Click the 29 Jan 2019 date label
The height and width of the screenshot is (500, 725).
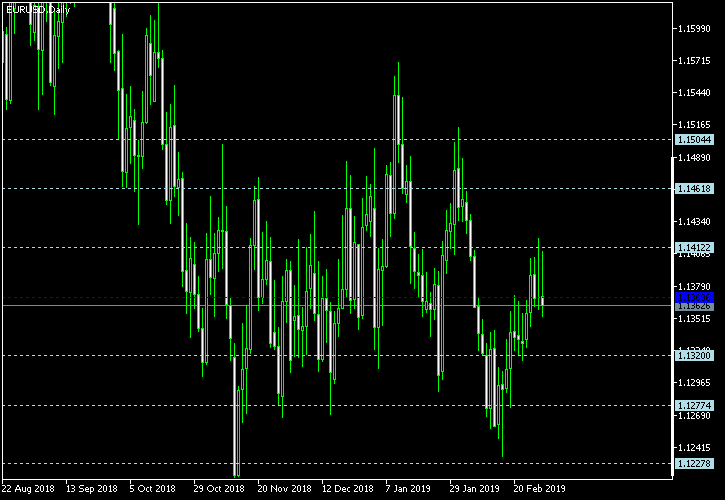tap(475, 488)
